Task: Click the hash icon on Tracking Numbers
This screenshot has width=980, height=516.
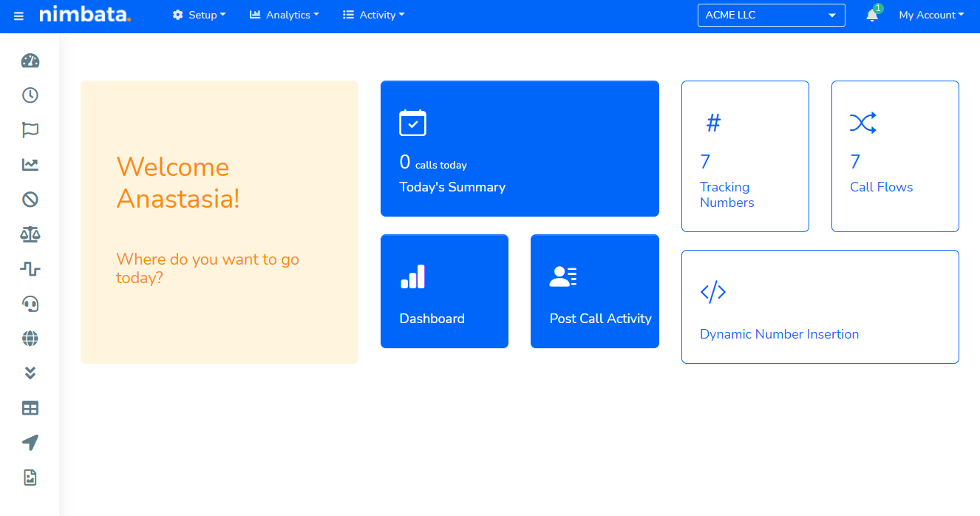Action: pyautogui.click(x=713, y=123)
